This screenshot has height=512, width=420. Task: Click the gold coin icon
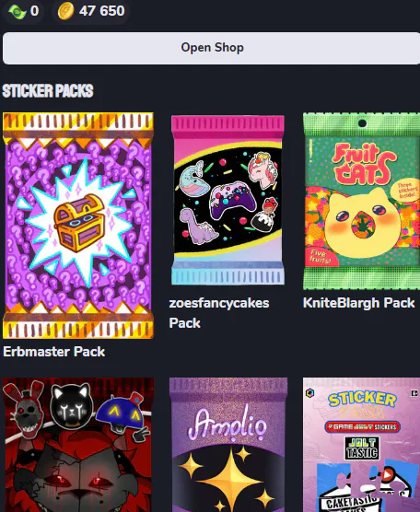pos(65,11)
